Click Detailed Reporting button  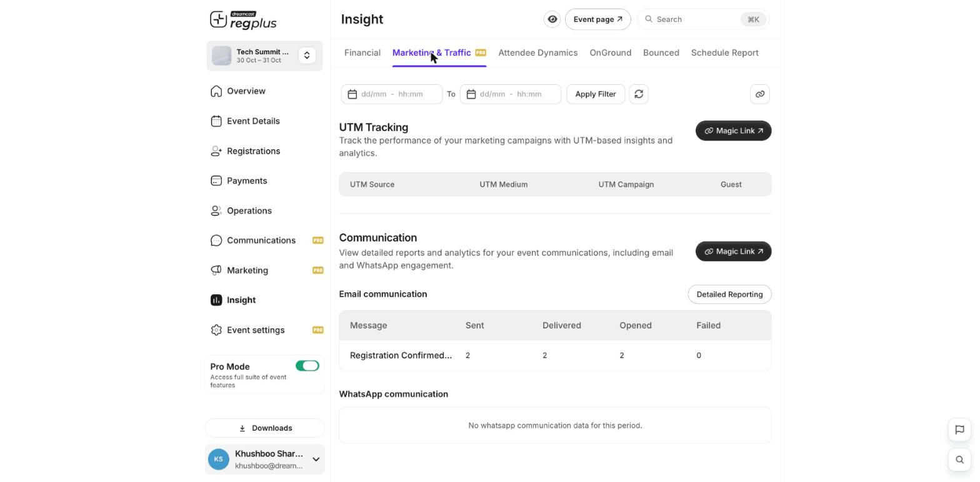click(x=730, y=295)
